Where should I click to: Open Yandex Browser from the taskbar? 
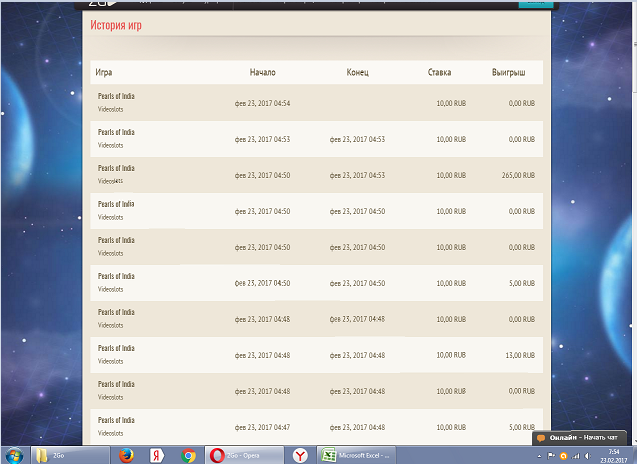click(x=300, y=455)
